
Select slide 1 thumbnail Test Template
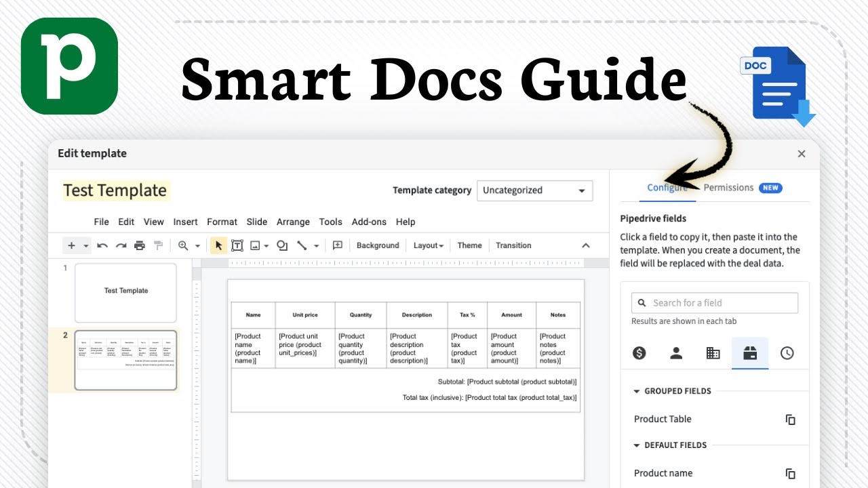coord(125,293)
